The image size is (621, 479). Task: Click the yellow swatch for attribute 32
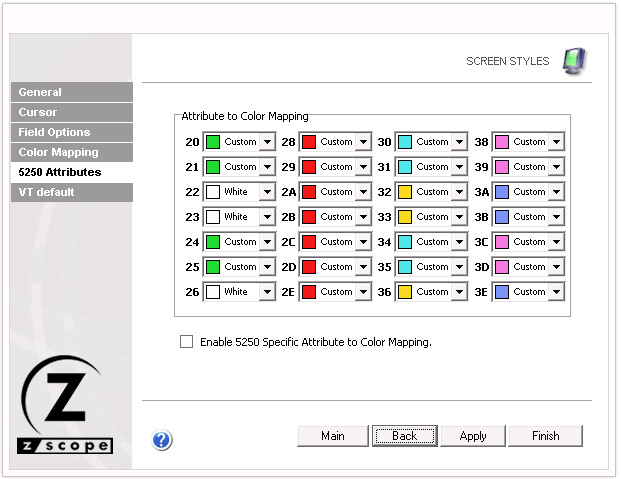(x=405, y=192)
